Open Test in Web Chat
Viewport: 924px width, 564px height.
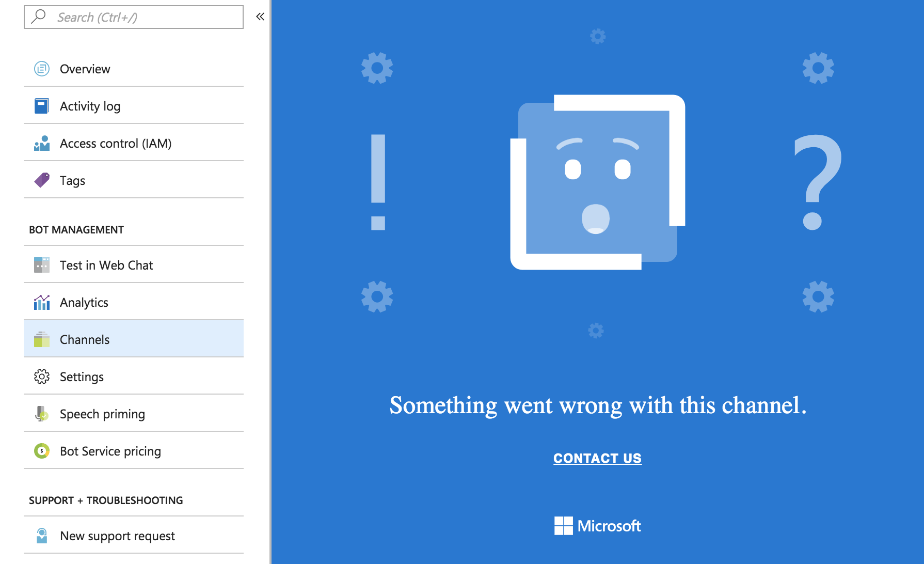106,265
